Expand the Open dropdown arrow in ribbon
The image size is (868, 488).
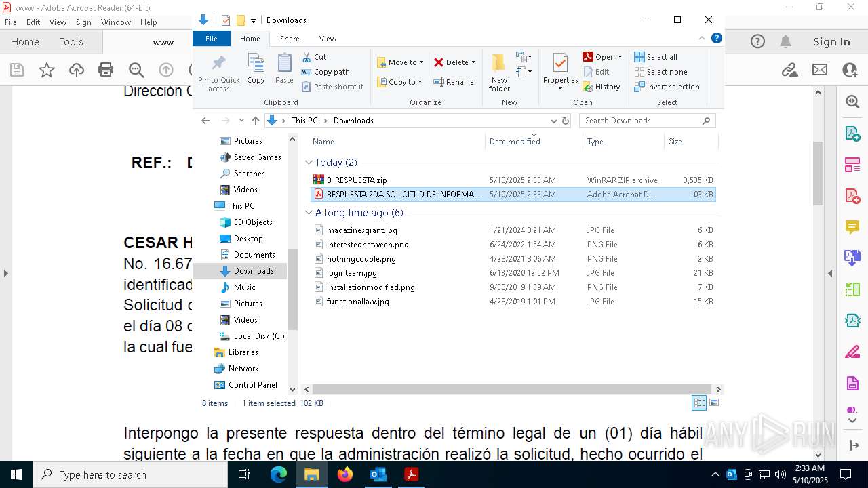[620, 57]
